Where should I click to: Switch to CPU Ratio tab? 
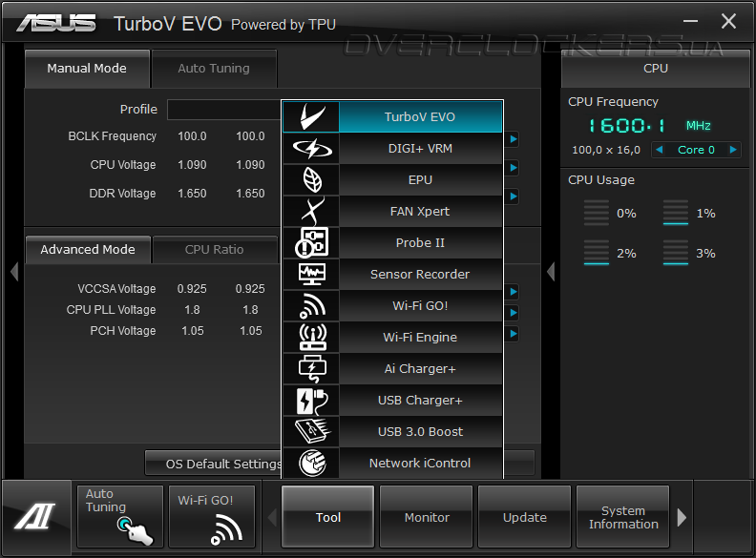[x=215, y=250]
